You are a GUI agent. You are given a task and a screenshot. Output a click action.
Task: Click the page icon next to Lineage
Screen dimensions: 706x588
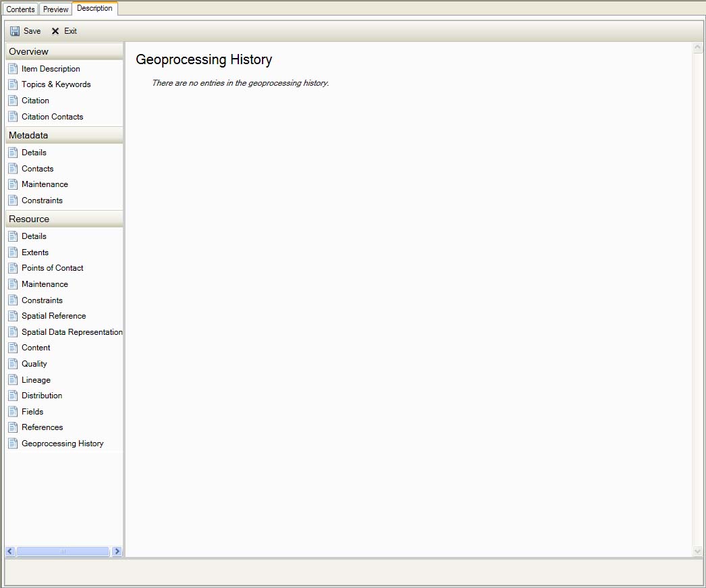[13, 380]
